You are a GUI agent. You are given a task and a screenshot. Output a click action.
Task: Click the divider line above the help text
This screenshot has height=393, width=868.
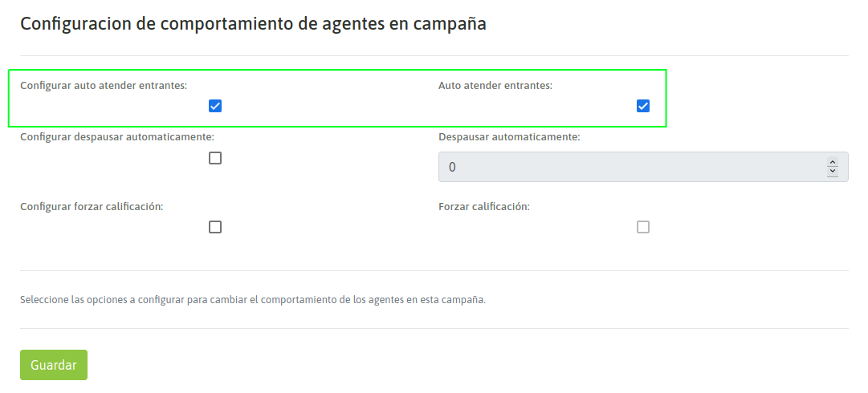(434, 270)
